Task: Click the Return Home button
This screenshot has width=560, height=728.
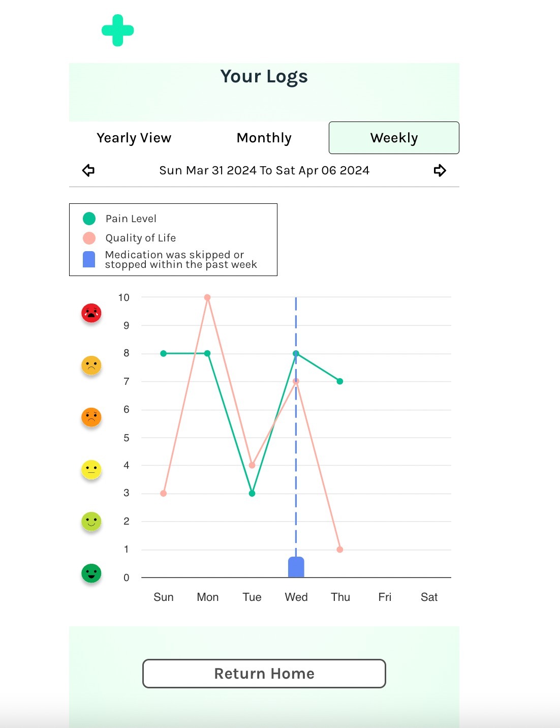Action: pyautogui.click(x=264, y=674)
